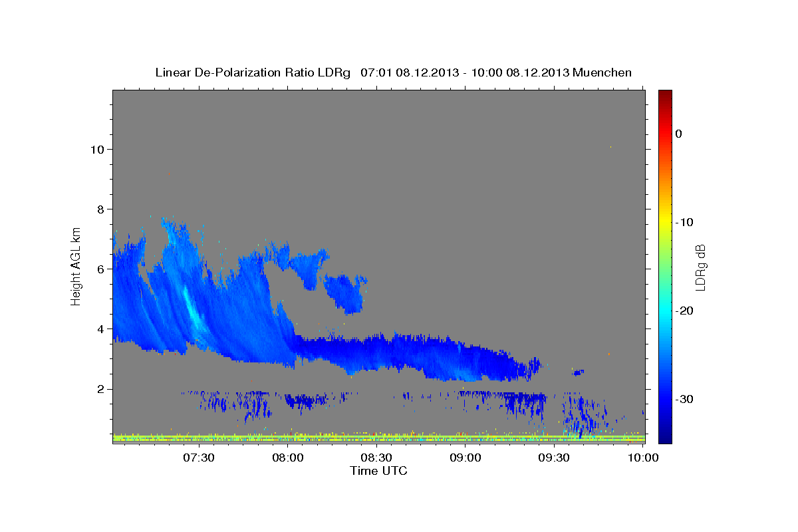798x532 pixels.
Task: Click the colorbar value -20
Action: [685, 311]
